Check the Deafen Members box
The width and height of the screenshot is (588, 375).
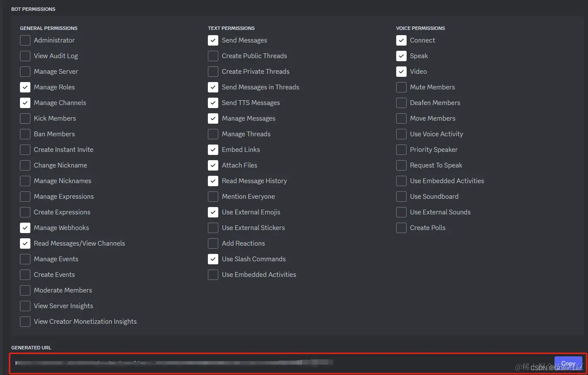tap(401, 103)
